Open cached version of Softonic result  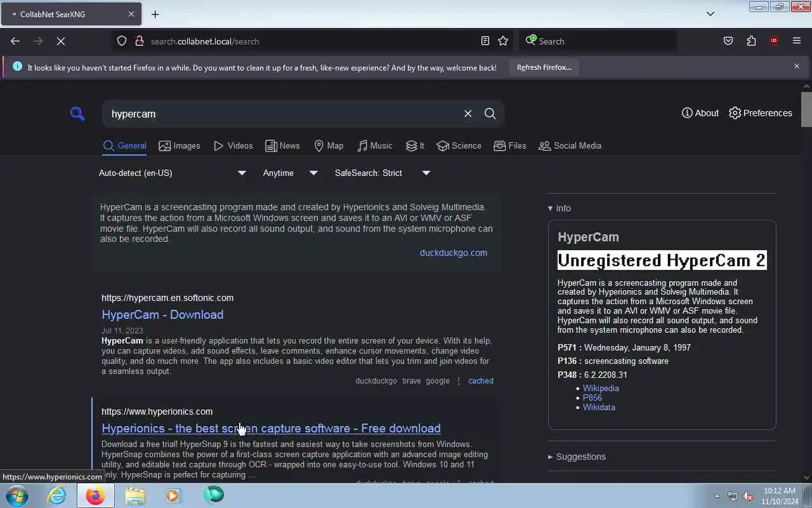pos(480,381)
